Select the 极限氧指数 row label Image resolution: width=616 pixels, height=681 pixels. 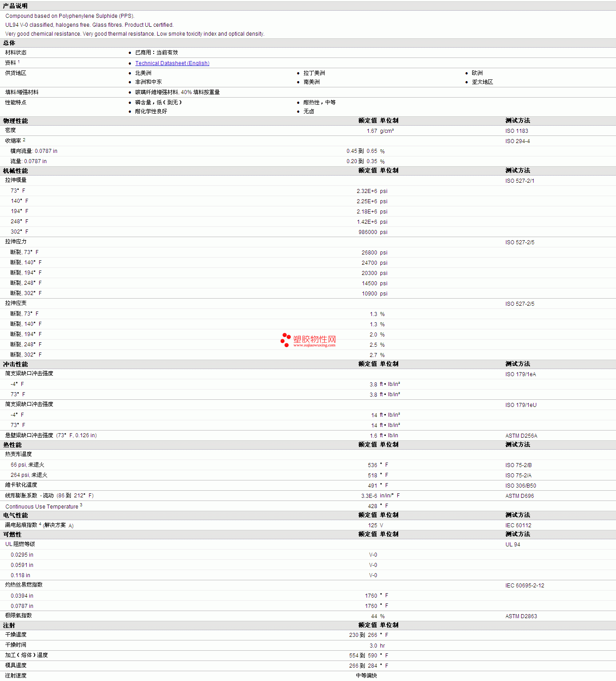coord(18,615)
